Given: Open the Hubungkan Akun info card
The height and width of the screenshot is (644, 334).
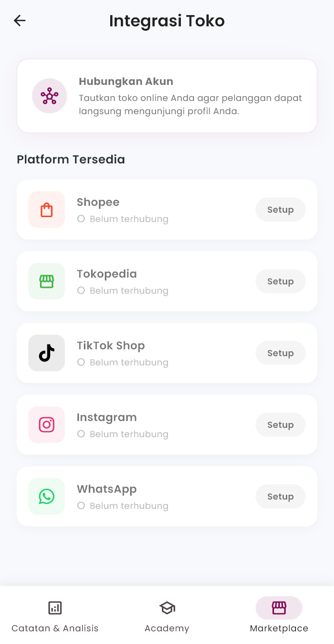Looking at the screenshot, I should (x=167, y=96).
